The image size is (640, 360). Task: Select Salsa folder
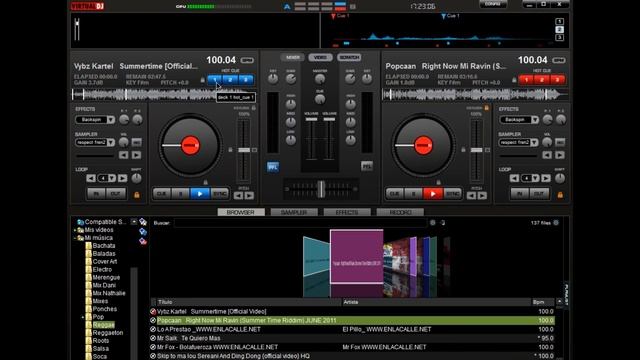100,349
